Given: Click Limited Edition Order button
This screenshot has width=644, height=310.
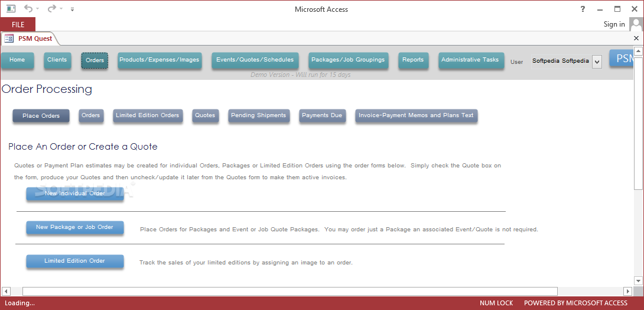Looking at the screenshot, I should pyautogui.click(x=75, y=261).
